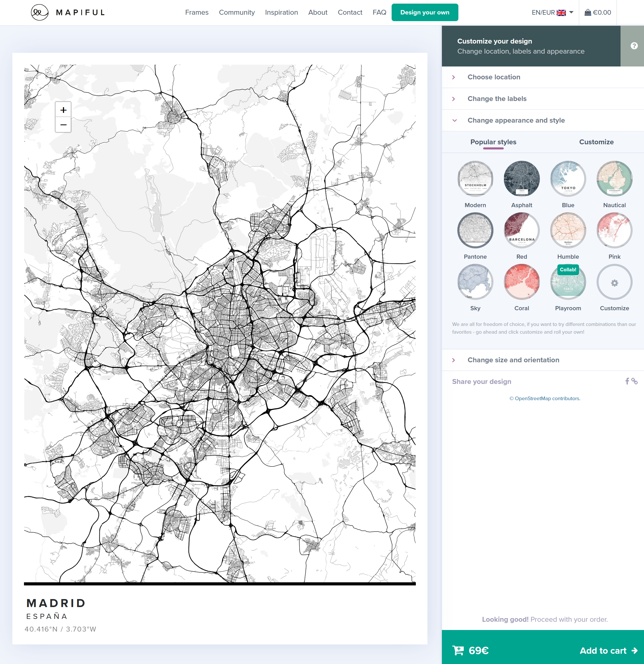Click the Design your own button
The height and width of the screenshot is (664, 644).
[424, 13]
